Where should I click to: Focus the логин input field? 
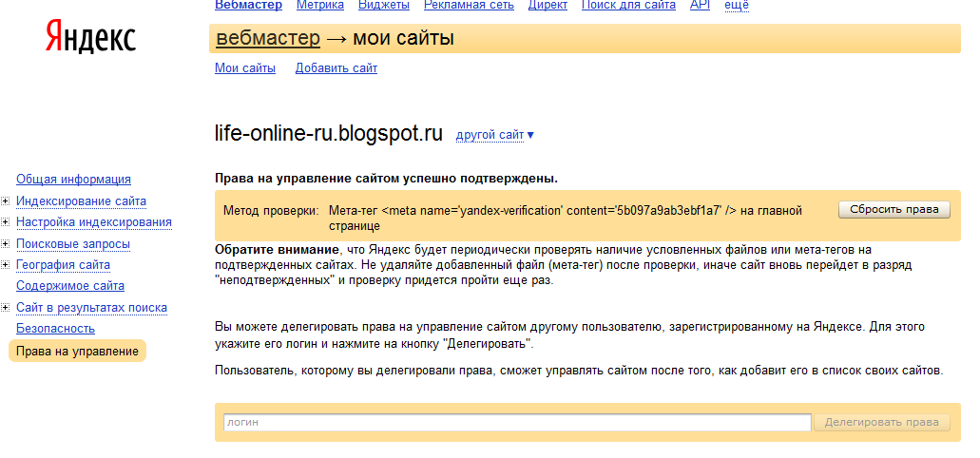pos(517,423)
